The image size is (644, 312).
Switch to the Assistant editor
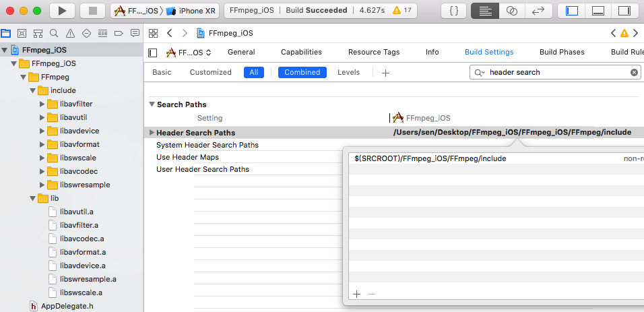click(x=512, y=11)
